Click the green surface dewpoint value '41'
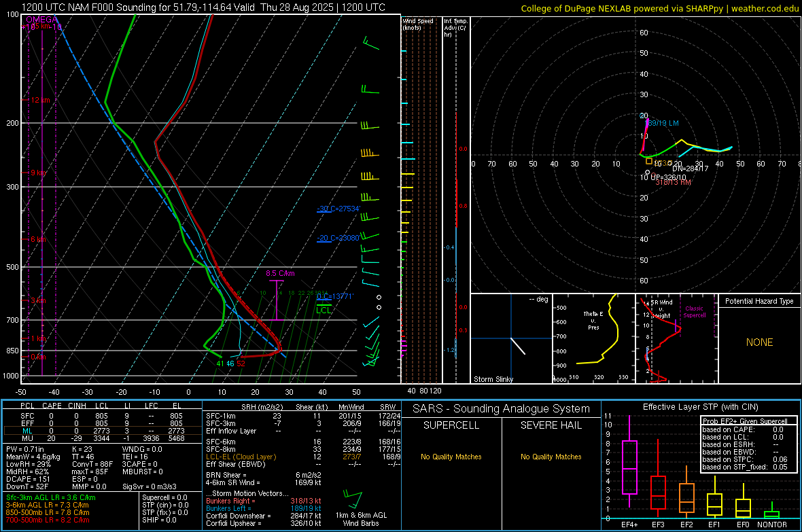 pos(220,363)
